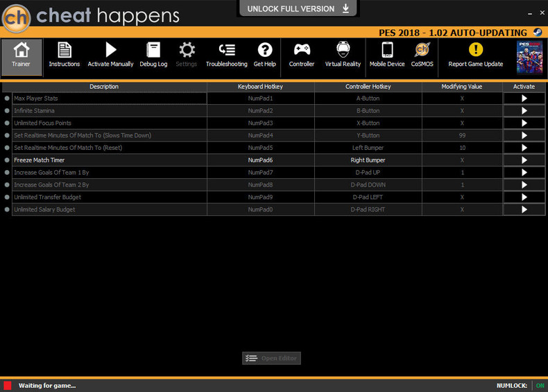548x392 pixels.
Task: Edit modifying value 99 for match minutes
Action: click(462, 135)
